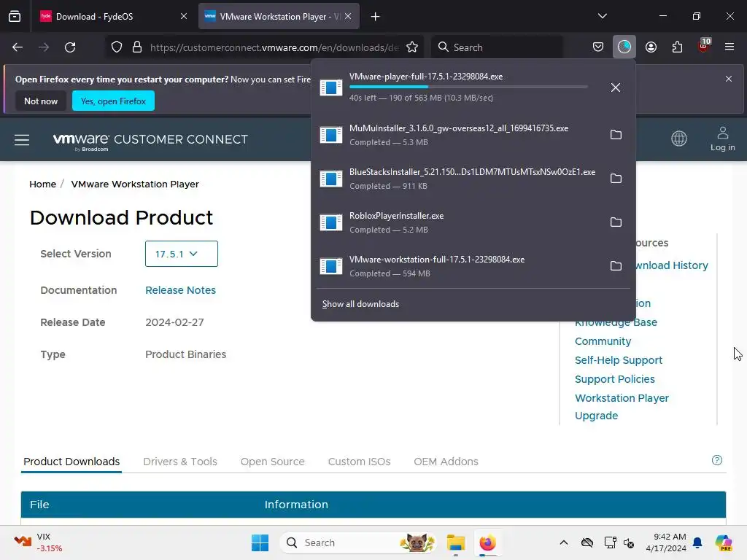Open the Release Notes link
Viewport: 747px width, 560px height.
tap(181, 290)
